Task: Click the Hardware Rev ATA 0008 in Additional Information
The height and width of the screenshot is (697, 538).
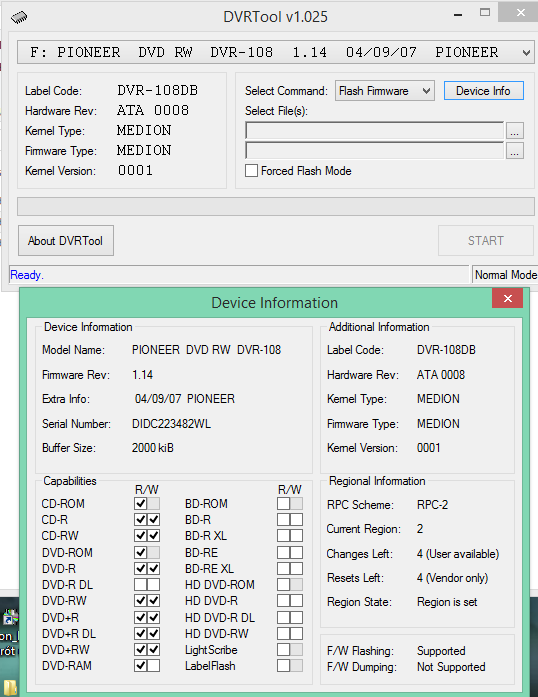Action: [441, 375]
